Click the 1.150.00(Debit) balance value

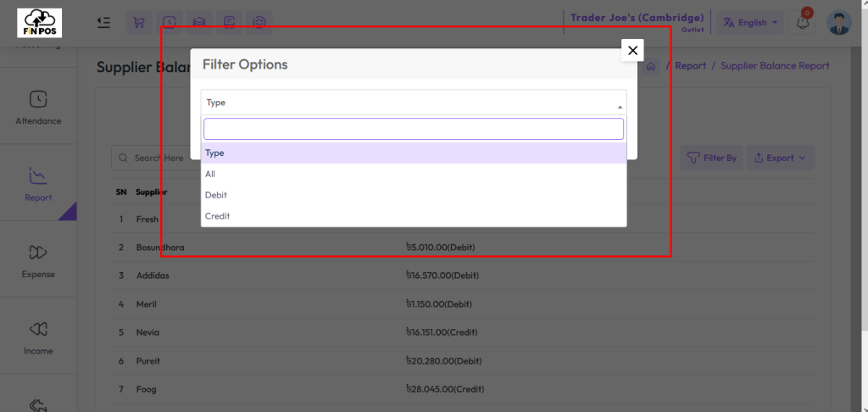click(438, 304)
